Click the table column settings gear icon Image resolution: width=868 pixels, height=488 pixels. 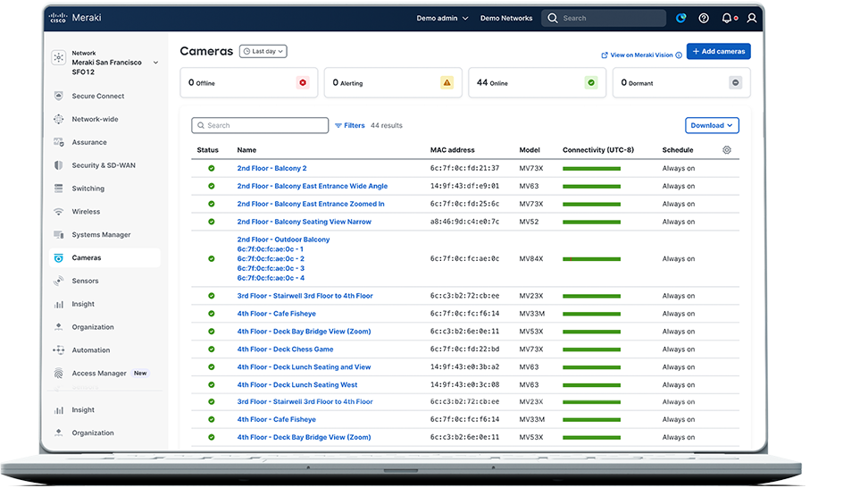(726, 150)
